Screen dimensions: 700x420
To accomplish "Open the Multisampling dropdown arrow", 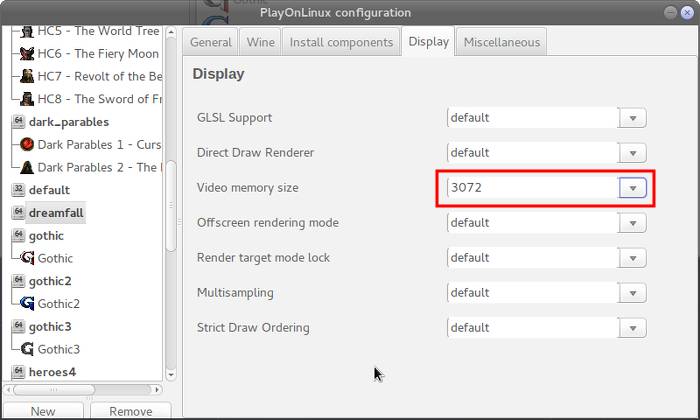I will [x=633, y=293].
